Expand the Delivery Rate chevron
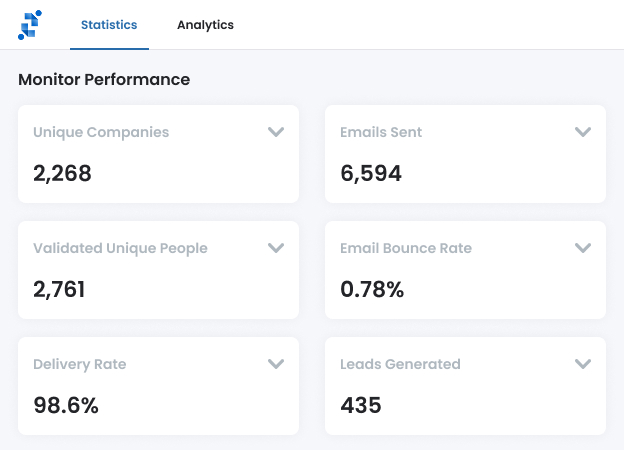Screen dimensions: 624x450 276,364
